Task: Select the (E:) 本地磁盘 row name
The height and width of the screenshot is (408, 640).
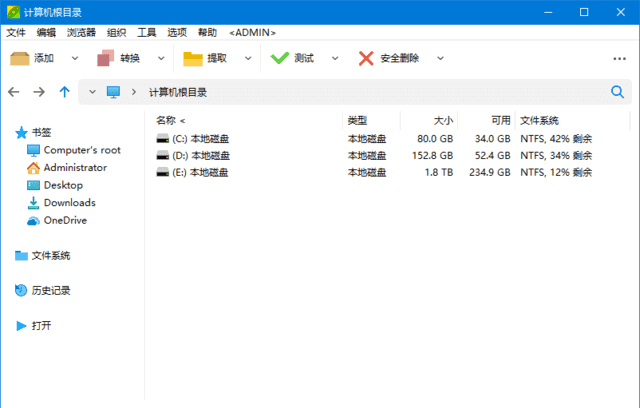Action: click(200, 172)
